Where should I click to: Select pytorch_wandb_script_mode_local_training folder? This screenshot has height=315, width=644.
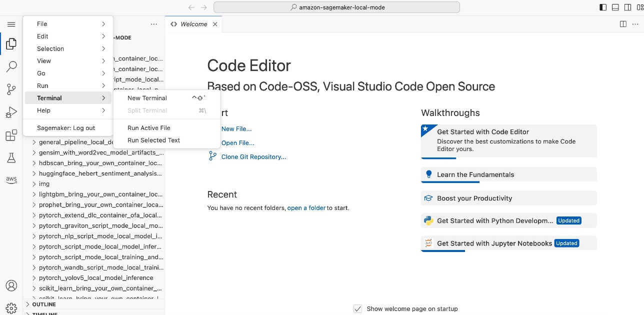point(94,267)
